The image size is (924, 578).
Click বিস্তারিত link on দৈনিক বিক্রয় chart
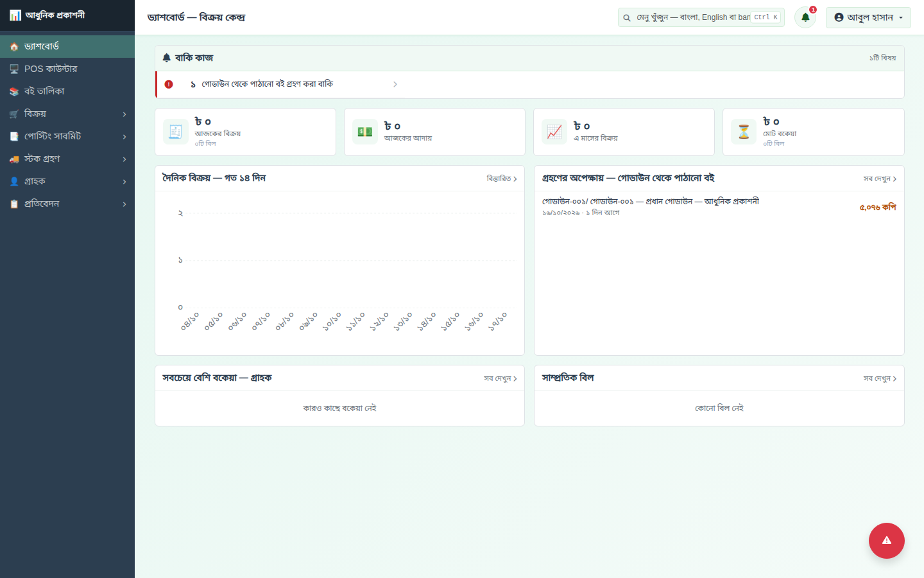pyautogui.click(x=502, y=179)
